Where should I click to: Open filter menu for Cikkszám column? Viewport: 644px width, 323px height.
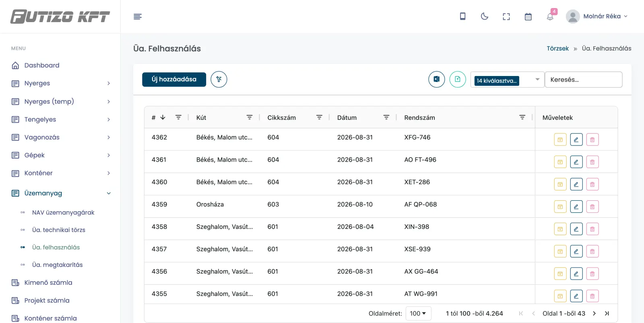click(x=319, y=117)
